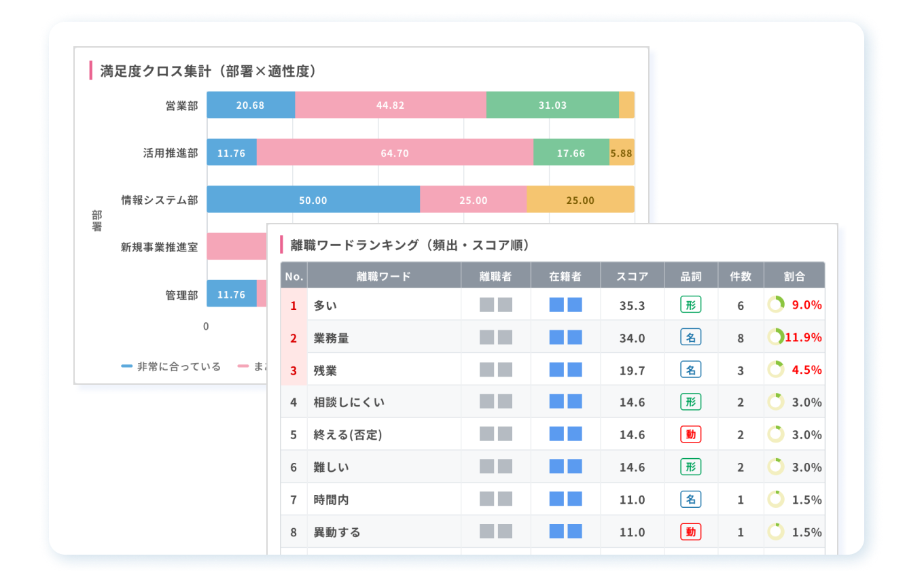
Task: Click the green 17.66 bar segment
Action: click(571, 152)
